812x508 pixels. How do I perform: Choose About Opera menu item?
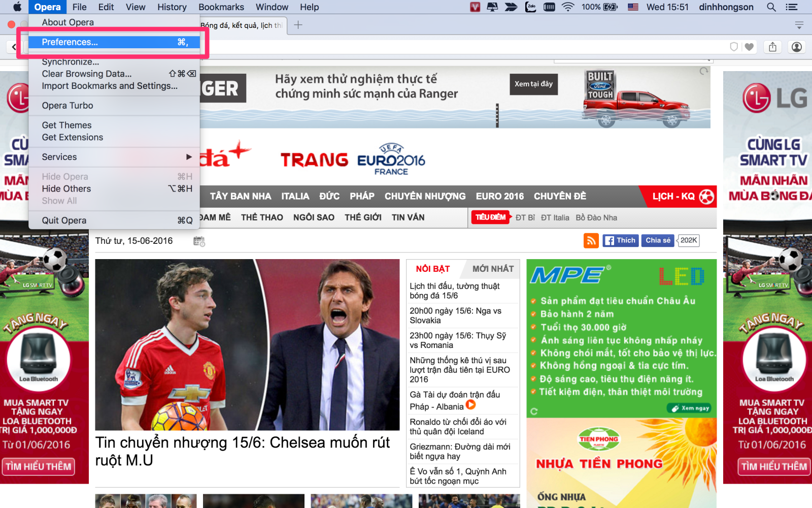coord(114,22)
